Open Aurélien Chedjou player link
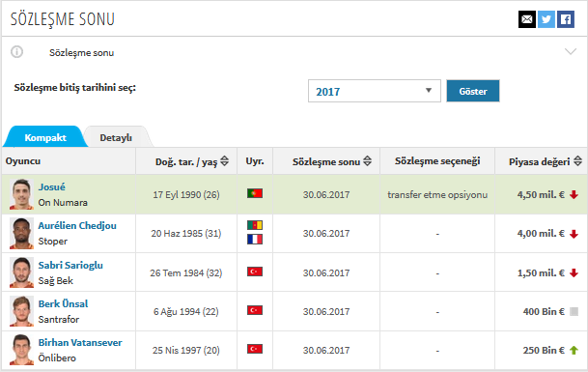 [x=77, y=225]
